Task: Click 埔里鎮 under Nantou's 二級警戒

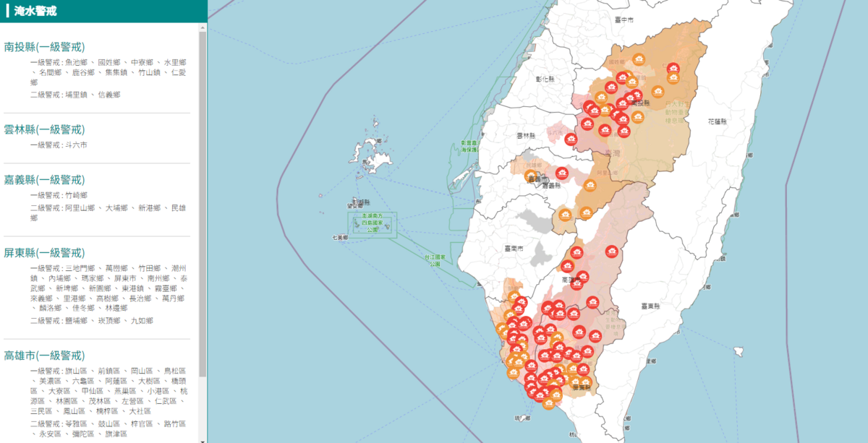Action: [76, 95]
